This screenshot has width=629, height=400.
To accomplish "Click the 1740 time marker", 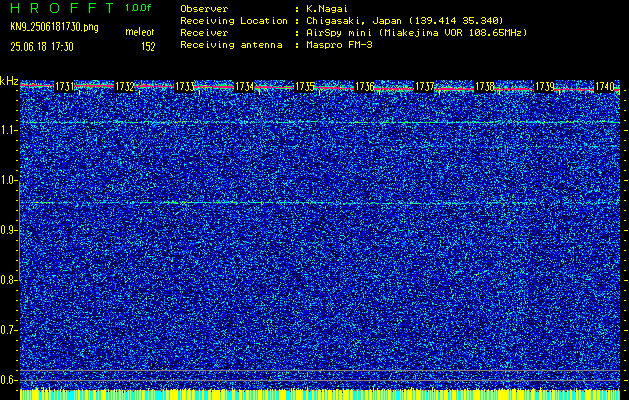I will 604,87.
